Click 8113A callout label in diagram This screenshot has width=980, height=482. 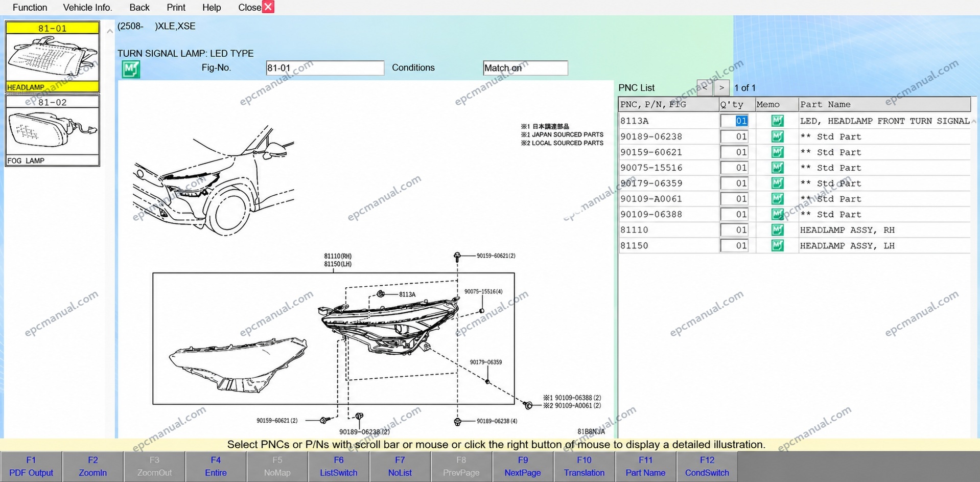[407, 294]
